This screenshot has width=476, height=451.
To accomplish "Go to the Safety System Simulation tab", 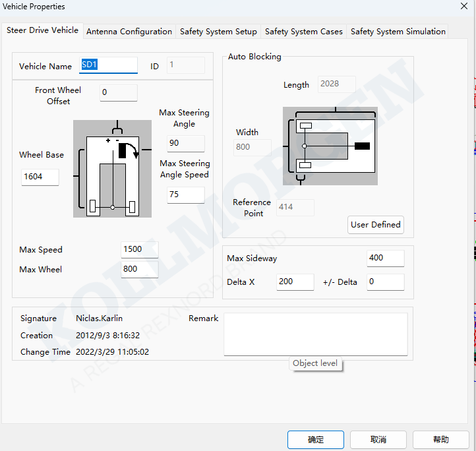I will tap(398, 32).
